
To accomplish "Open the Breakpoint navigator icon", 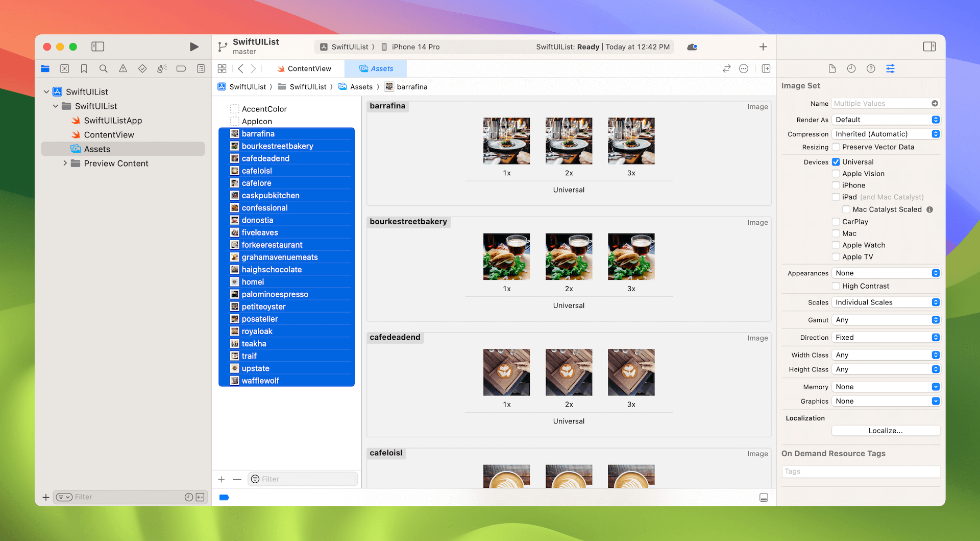I will point(181,68).
